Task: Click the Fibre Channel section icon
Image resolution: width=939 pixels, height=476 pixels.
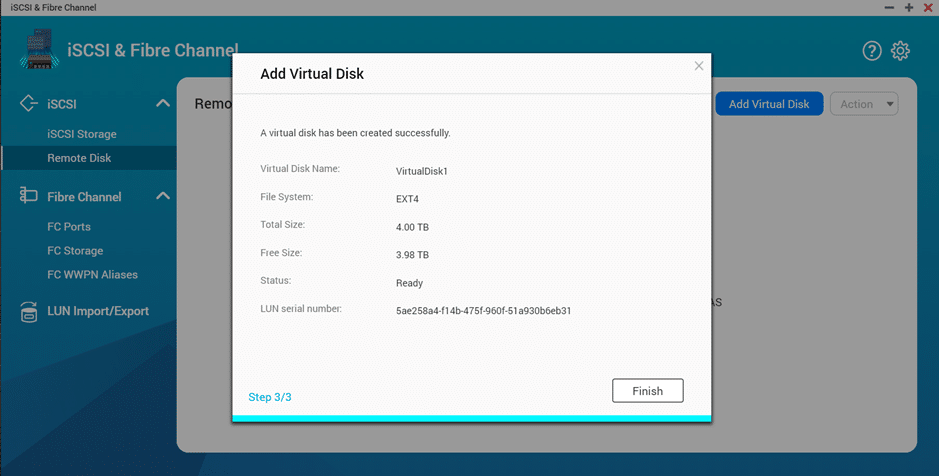Action: click(x=28, y=195)
